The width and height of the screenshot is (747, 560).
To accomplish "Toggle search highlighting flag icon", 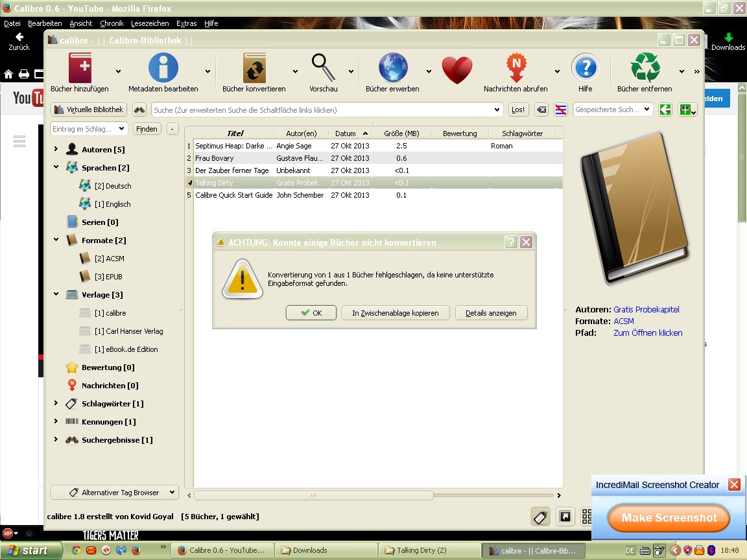I will pyautogui.click(x=561, y=110).
